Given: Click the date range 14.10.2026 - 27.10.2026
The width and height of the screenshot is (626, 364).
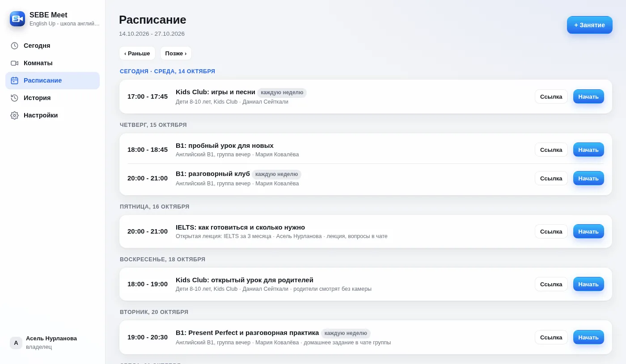Looking at the screenshot, I should pos(152,34).
